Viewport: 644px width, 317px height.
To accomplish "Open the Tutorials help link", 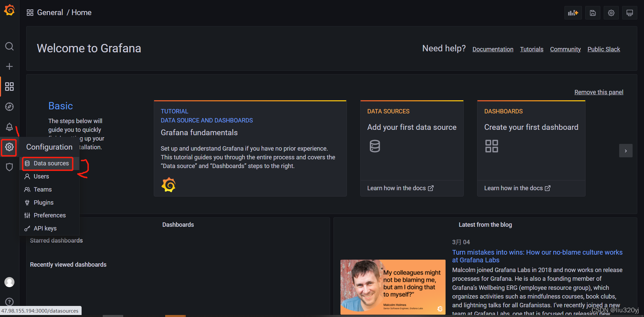I will pos(532,49).
